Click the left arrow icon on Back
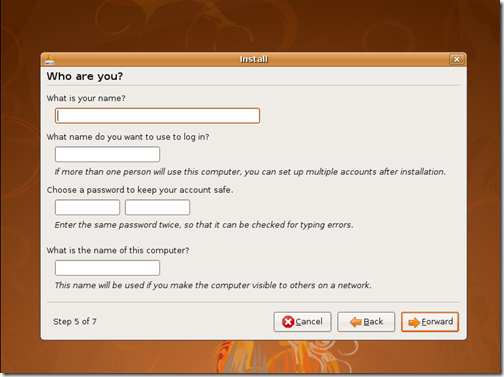Screen dimensions: 504x377 [356, 322]
